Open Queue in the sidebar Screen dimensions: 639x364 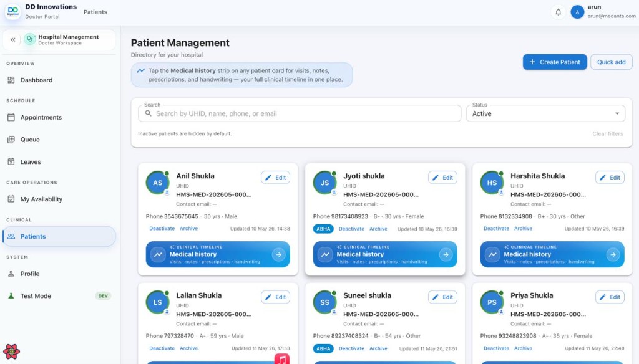(x=59, y=139)
